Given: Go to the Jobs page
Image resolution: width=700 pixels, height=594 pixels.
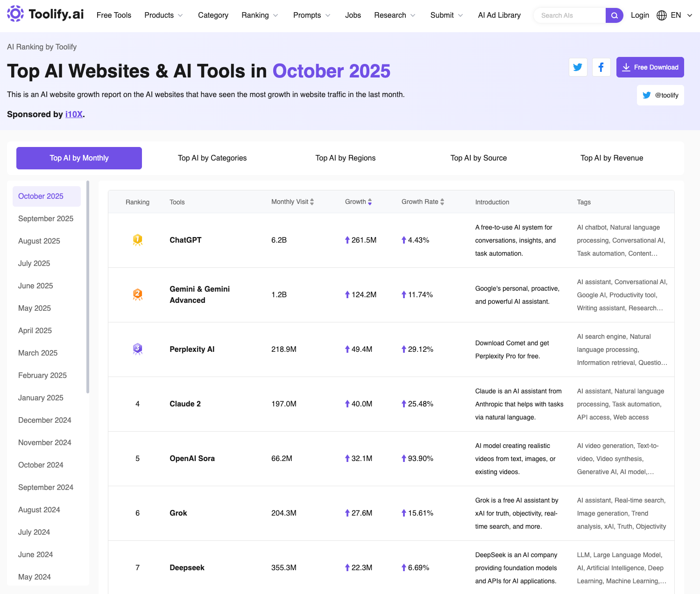Looking at the screenshot, I should 353,15.
